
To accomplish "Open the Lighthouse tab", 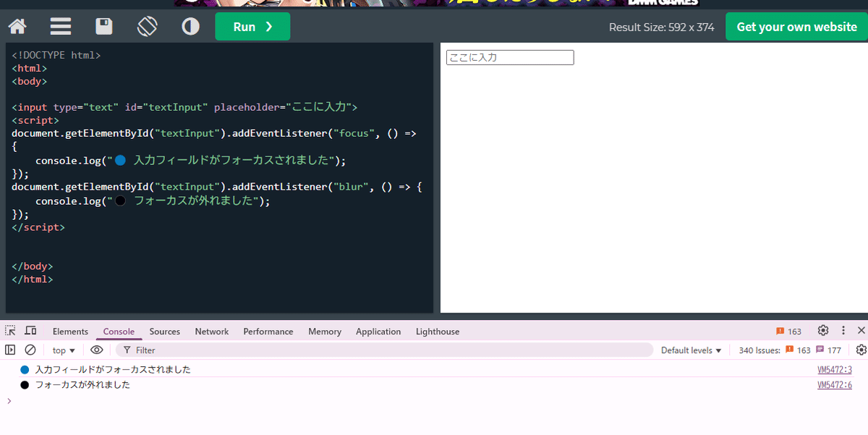I will pyautogui.click(x=438, y=331).
